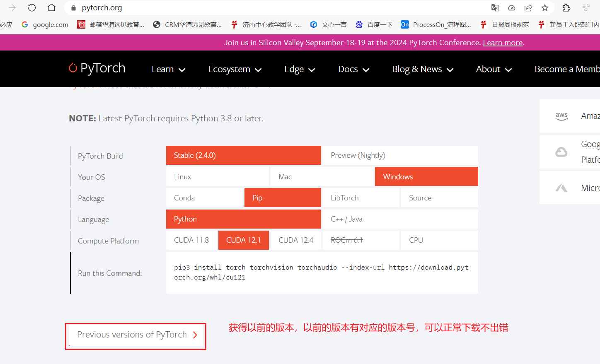This screenshot has width=600, height=364.
Task: Expand the Docs menu
Action: (353, 69)
